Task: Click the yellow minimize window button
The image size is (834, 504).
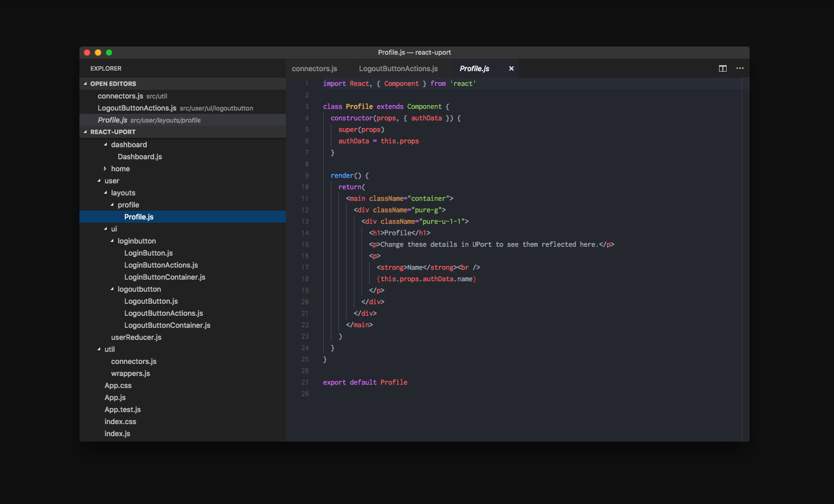Action: pyautogui.click(x=98, y=53)
